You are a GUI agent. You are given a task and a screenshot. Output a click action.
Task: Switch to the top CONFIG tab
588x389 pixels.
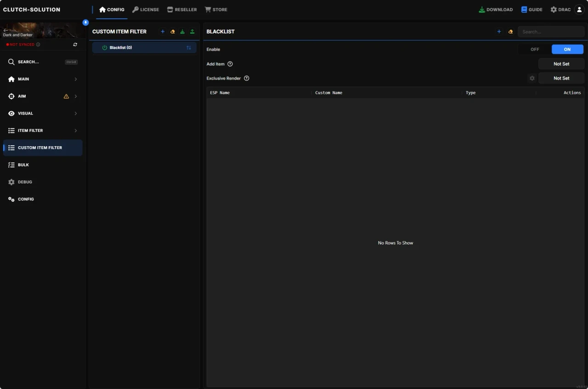[x=112, y=10]
